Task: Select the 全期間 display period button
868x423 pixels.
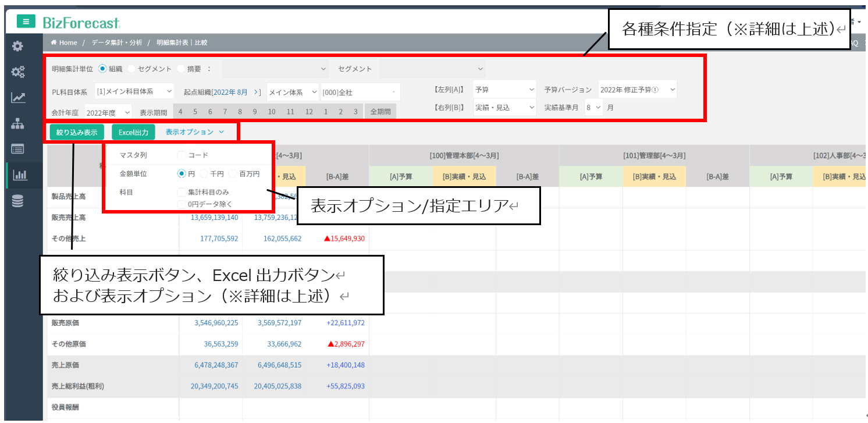Action: click(381, 112)
